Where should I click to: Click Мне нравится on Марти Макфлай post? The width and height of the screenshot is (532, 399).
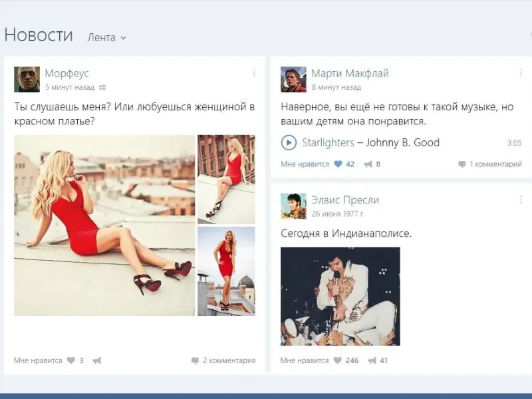305,164
